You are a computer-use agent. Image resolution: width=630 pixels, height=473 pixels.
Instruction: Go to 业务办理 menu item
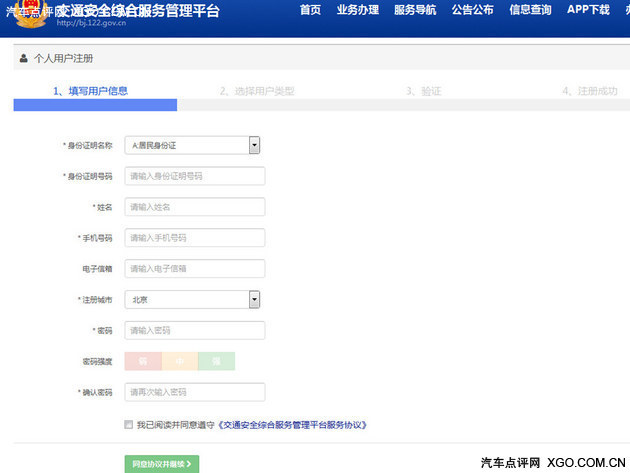pyautogui.click(x=357, y=10)
